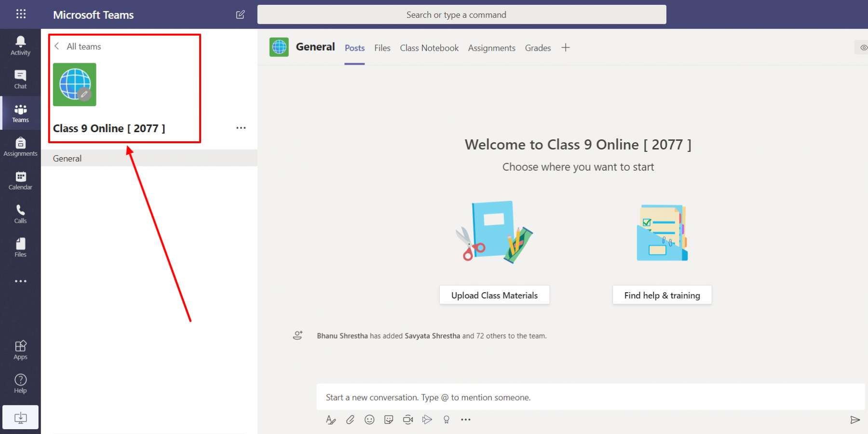Click the download desktop app icon
868x434 pixels.
(x=20, y=418)
